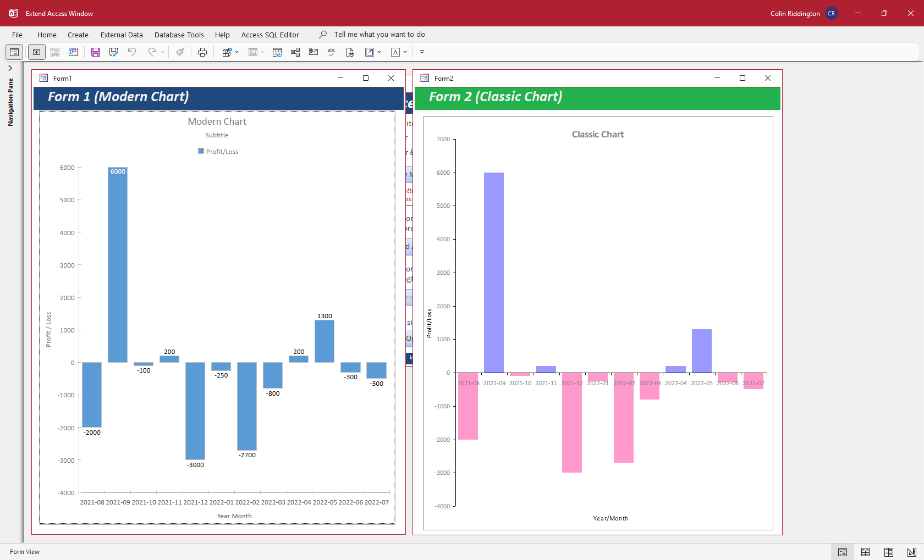Open the greyed image control dropdown

263,52
